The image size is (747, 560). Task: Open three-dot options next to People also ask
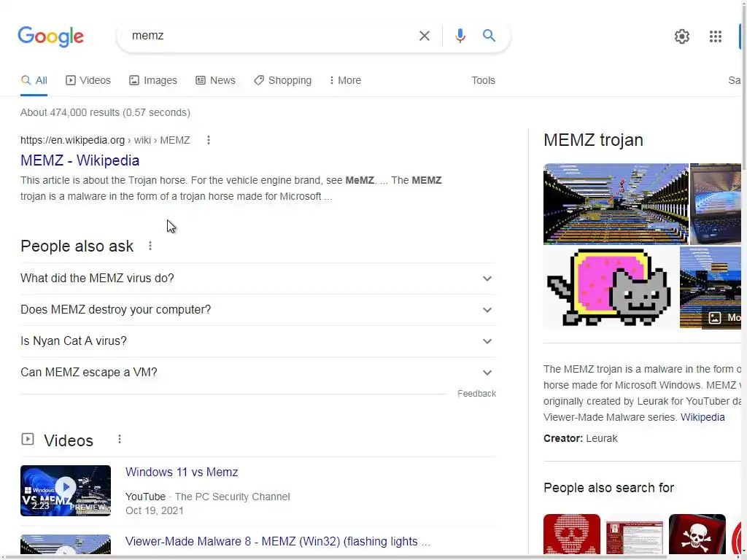coord(150,246)
